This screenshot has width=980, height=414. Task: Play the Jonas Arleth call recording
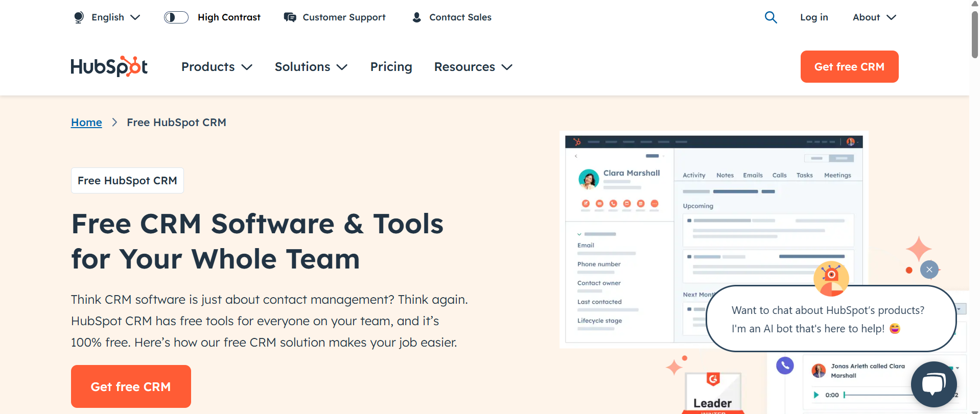pyautogui.click(x=816, y=395)
